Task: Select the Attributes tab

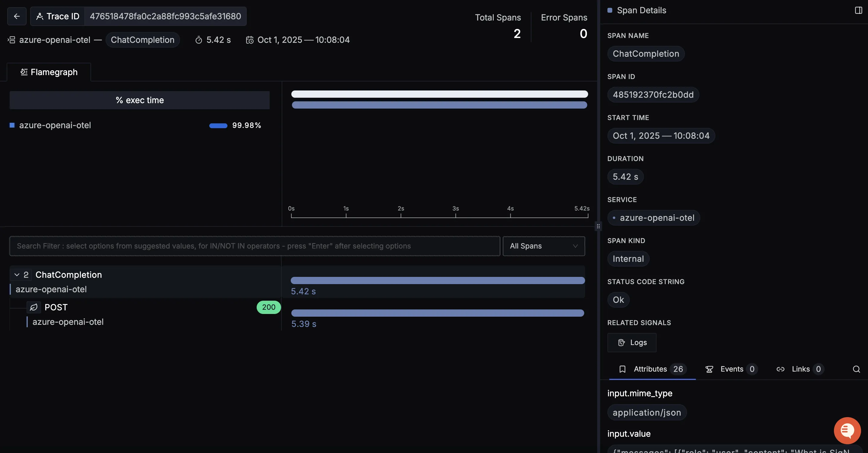Action: (x=650, y=369)
